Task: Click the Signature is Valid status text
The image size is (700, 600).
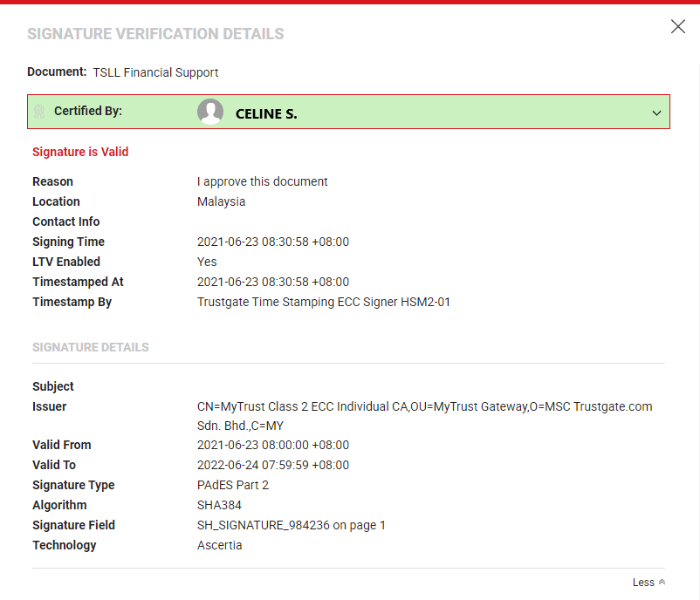Action: pyautogui.click(x=80, y=152)
